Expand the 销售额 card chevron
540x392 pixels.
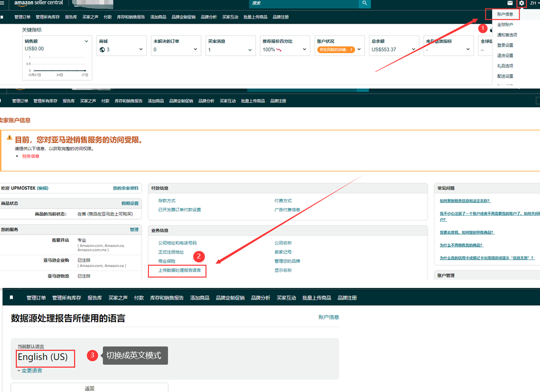click(86, 41)
